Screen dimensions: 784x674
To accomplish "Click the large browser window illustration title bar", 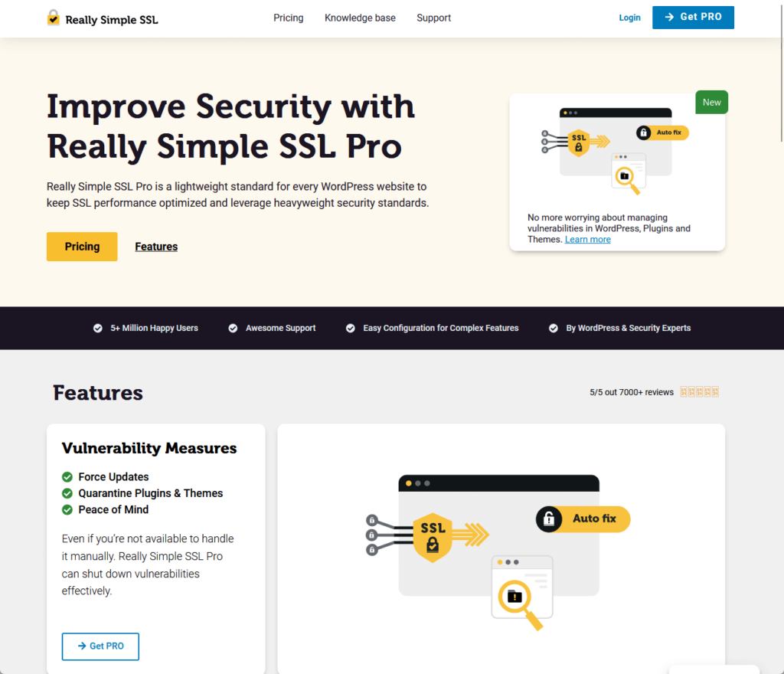I will pyautogui.click(x=498, y=483).
